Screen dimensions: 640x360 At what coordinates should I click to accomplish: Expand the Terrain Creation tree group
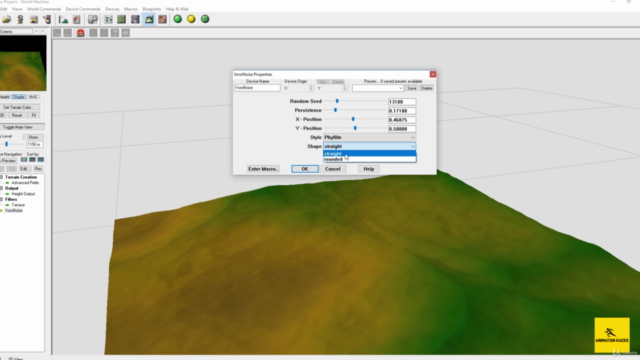point(2,177)
